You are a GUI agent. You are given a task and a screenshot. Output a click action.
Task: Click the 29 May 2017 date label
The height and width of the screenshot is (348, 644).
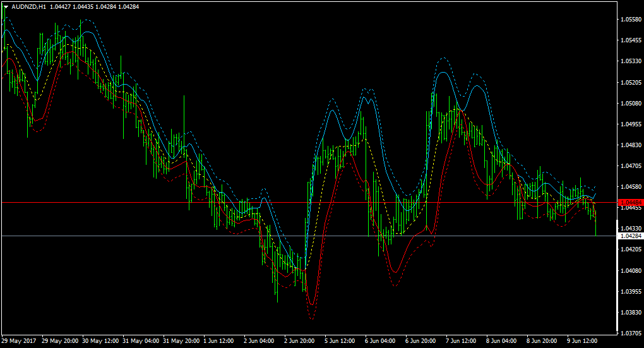click(x=19, y=341)
